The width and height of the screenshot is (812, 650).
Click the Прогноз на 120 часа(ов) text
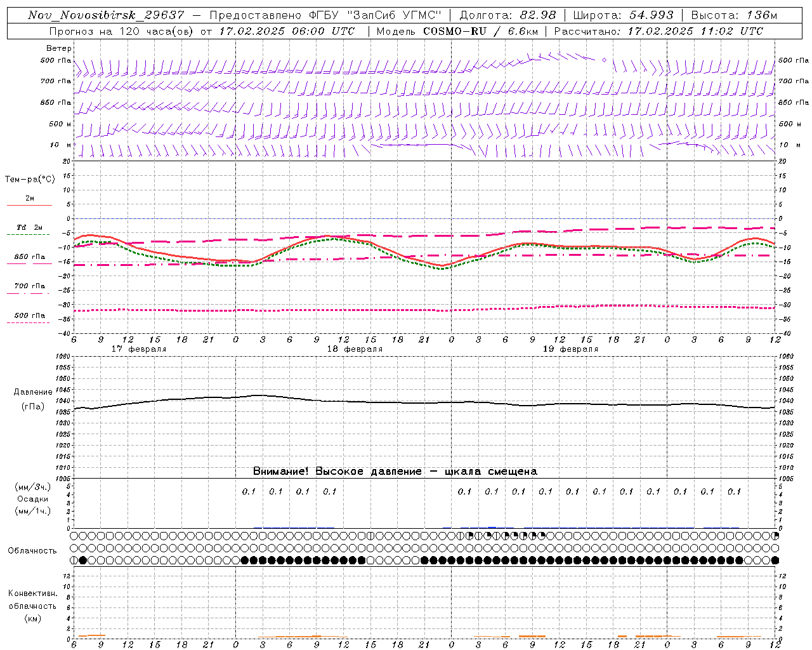point(122,31)
